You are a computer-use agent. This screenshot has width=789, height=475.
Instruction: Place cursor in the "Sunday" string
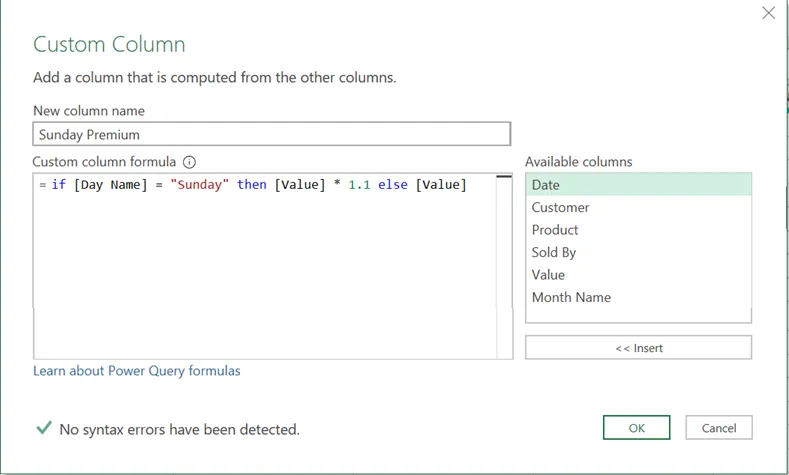coord(199,185)
